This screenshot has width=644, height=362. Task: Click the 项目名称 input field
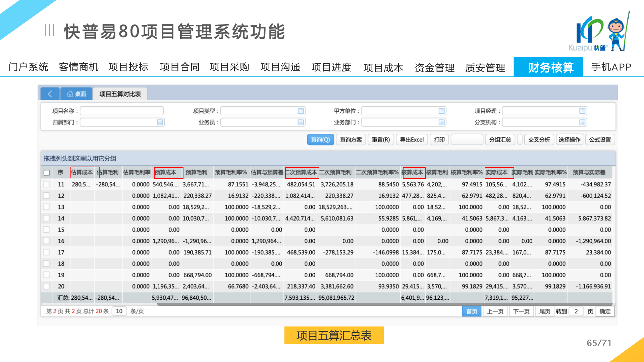121,111
